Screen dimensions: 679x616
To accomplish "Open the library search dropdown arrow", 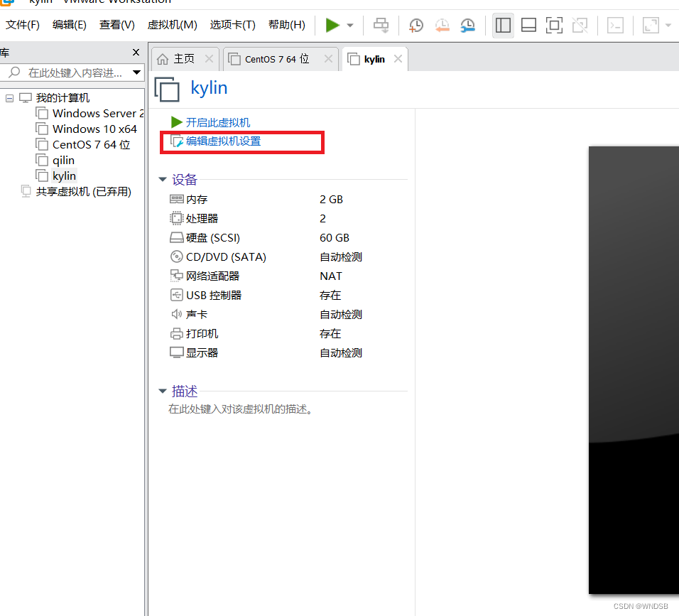I will click(x=137, y=72).
